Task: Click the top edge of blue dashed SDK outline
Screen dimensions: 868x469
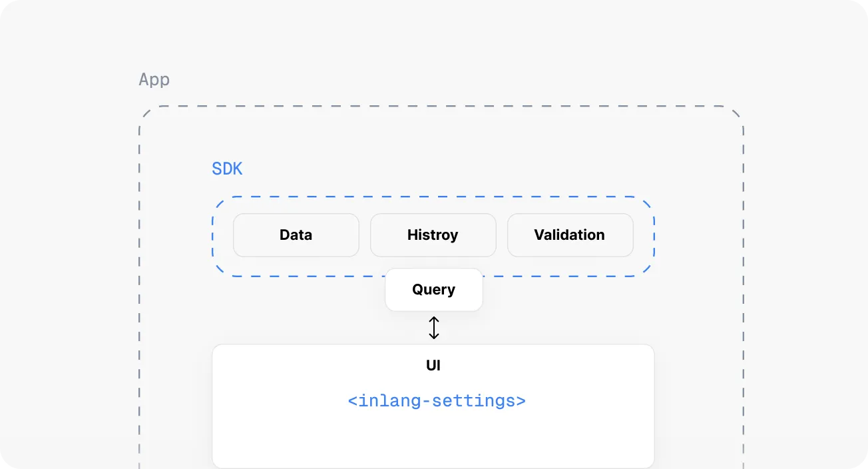Action: pyautogui.click(x=433, y=197)
